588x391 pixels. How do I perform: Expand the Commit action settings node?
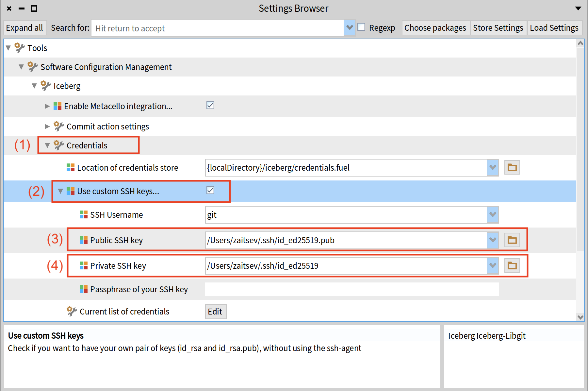[47, 127]
